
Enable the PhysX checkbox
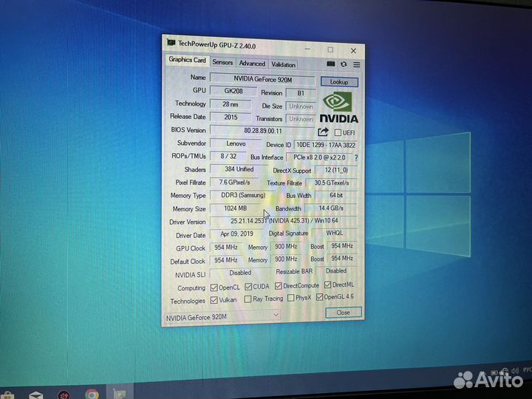tap(290, 298)
